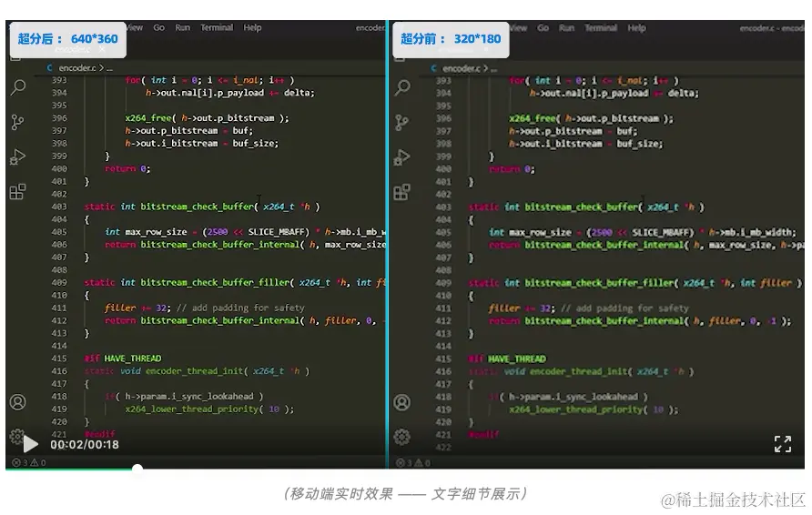Click '#endif' on line 421 in right editor

483,434
